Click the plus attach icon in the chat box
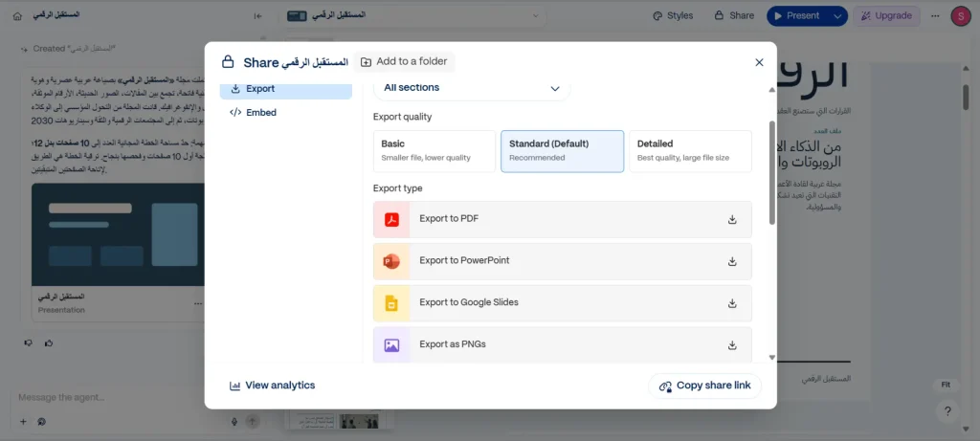 click(x=23, y=422)
